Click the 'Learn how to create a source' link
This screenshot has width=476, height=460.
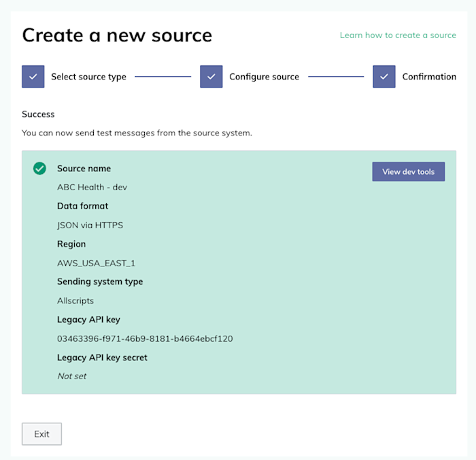[x=398, y=35]
